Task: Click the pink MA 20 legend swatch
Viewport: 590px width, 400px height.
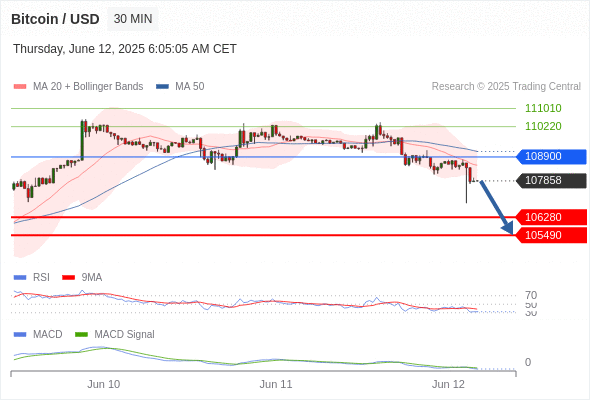Action: [x=20, y=87]
